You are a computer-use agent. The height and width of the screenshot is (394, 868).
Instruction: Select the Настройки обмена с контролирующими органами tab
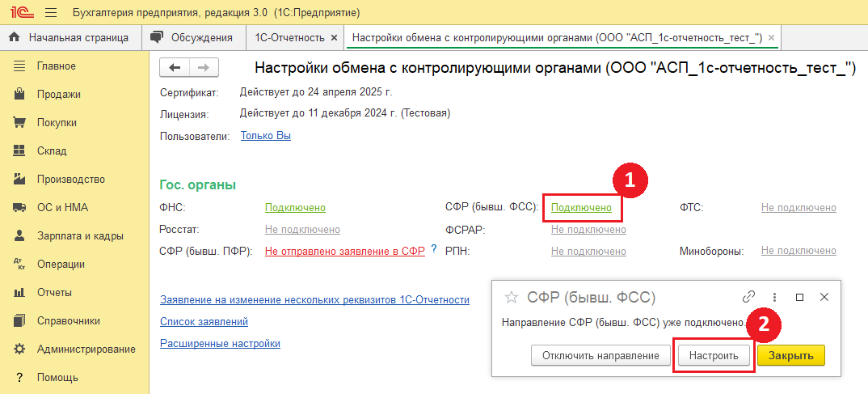click(562, 38)
